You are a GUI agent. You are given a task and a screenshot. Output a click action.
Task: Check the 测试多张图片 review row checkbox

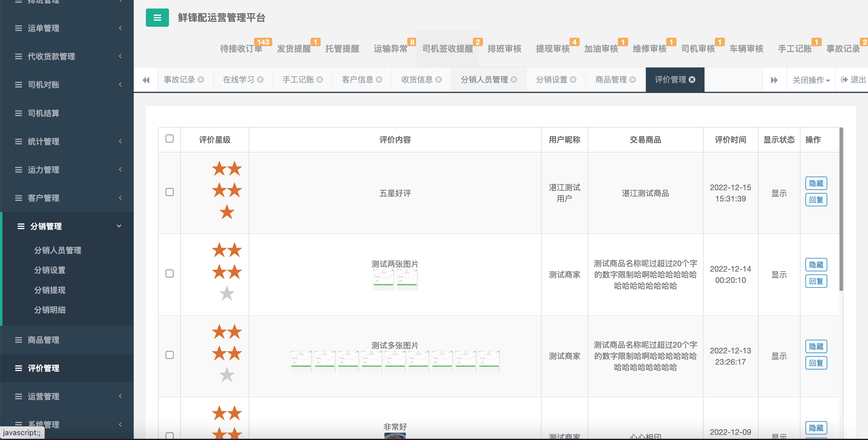pos(170,355)
